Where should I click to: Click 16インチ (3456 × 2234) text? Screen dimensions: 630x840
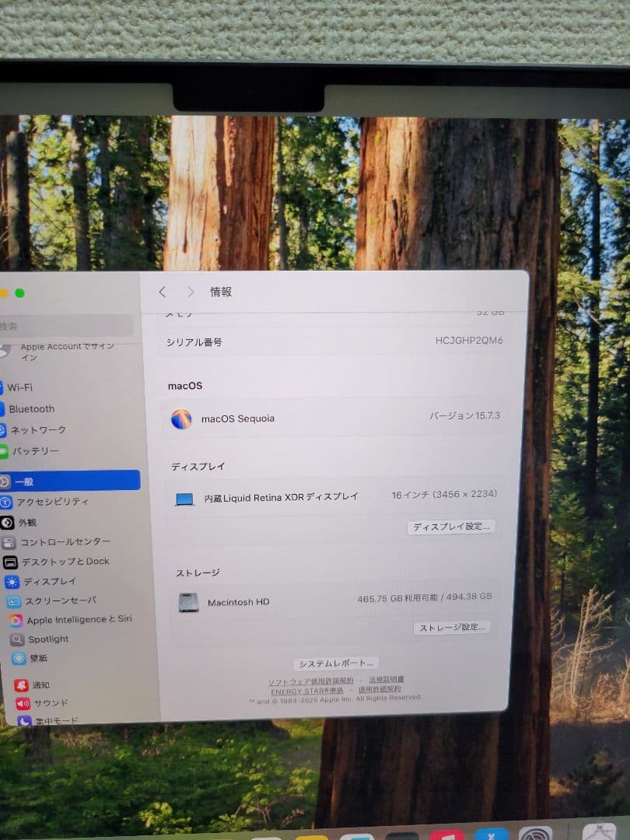tap(444, 495)
